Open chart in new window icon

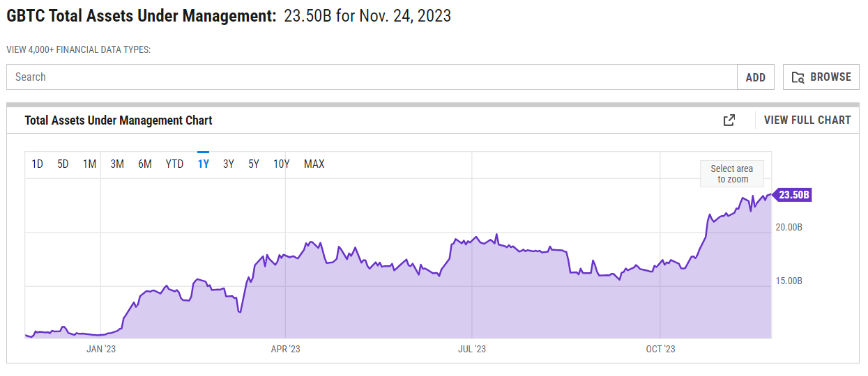tap(729, 120)
